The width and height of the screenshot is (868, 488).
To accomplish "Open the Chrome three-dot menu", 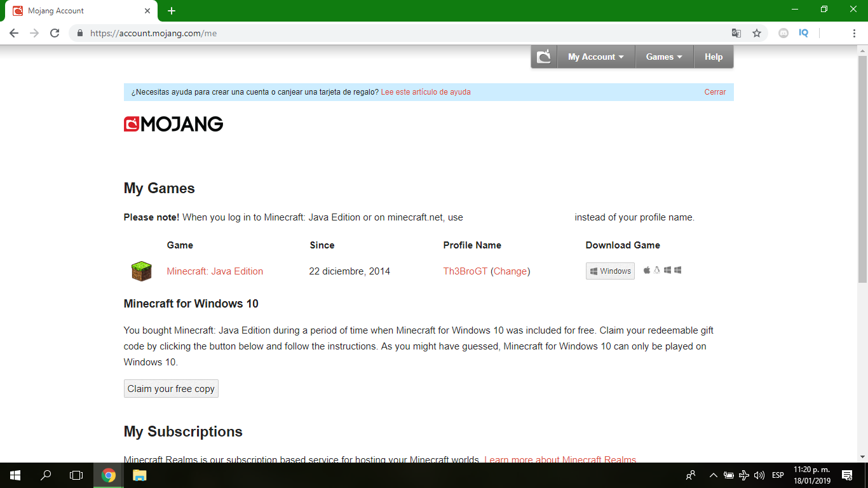I will [854, 33].
